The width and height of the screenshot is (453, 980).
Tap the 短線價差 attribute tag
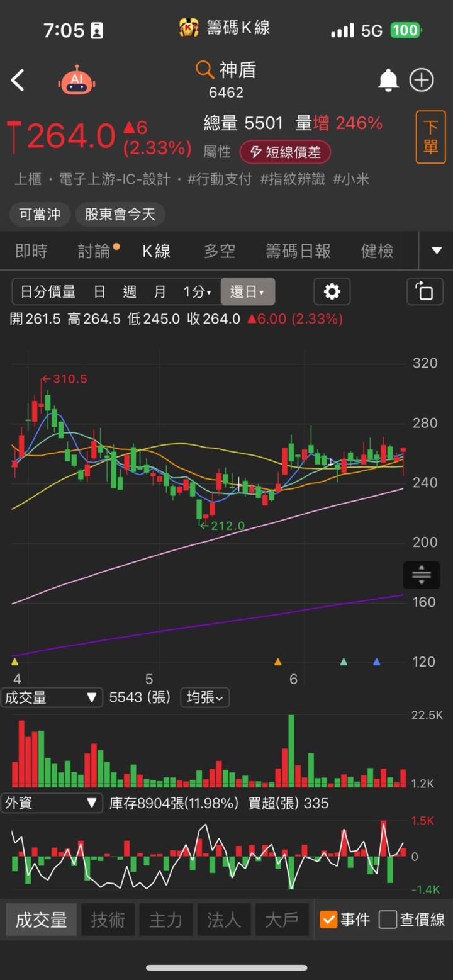(x=285, y=152)
